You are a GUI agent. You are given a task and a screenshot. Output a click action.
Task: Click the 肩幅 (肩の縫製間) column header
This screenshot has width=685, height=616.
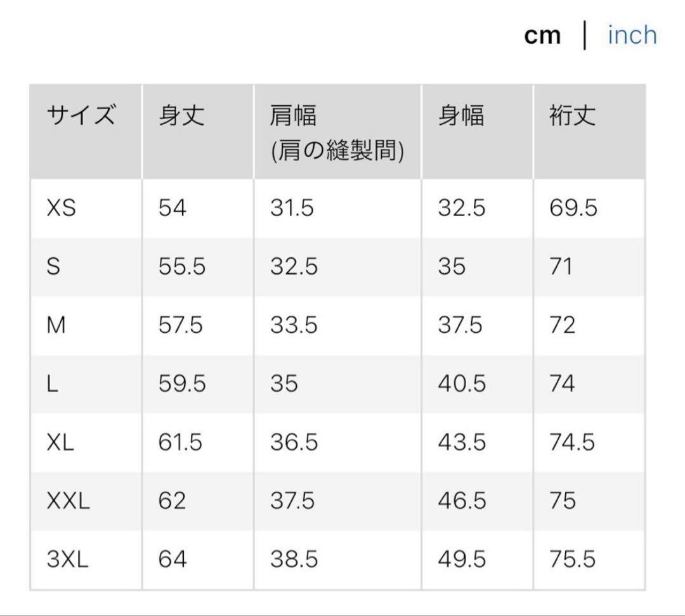coord(336,133)
